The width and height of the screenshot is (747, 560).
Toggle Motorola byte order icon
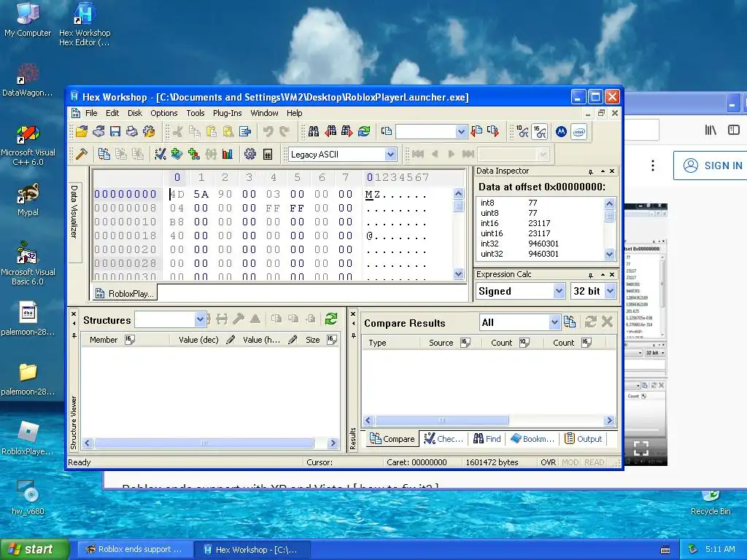(561, 131)
